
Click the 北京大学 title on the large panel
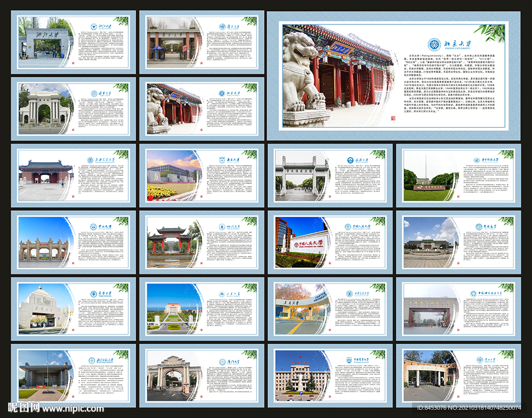(458, 43)
